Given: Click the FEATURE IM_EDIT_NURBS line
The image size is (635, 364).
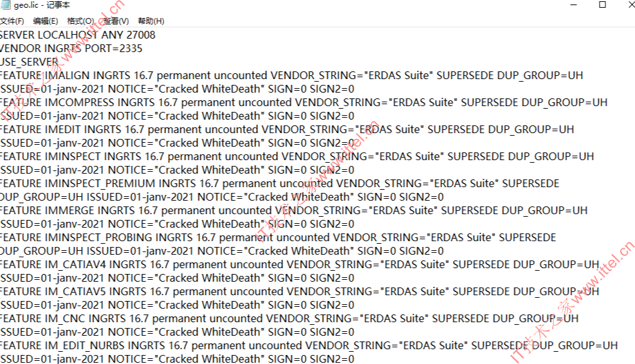Looking at the screenshot, I should [x=309, y=345].
